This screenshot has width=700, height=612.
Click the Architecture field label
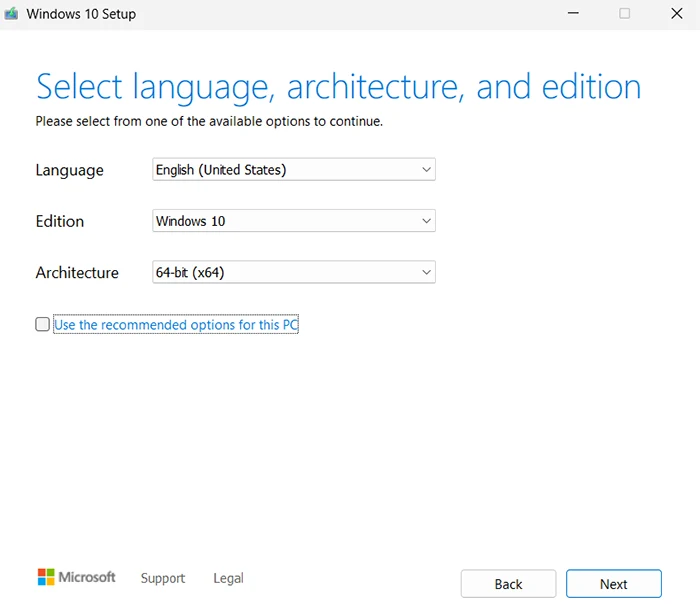point(77,272)
